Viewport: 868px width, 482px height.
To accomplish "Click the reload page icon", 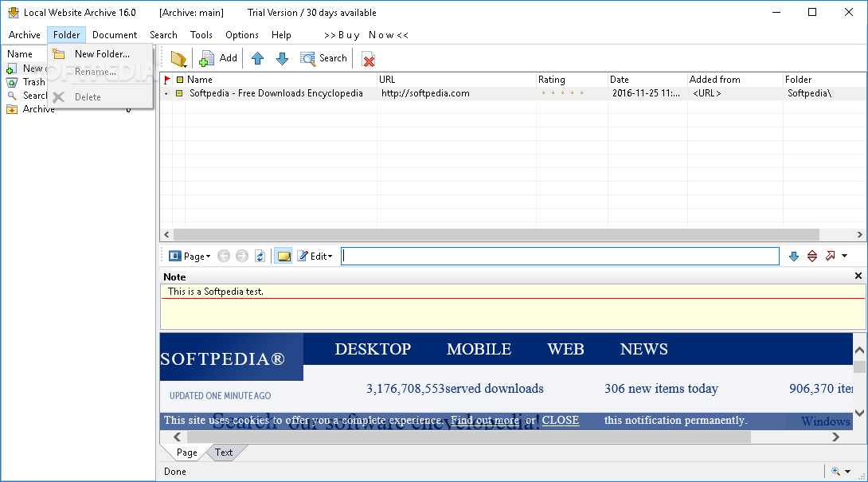I will click(260, 256).
